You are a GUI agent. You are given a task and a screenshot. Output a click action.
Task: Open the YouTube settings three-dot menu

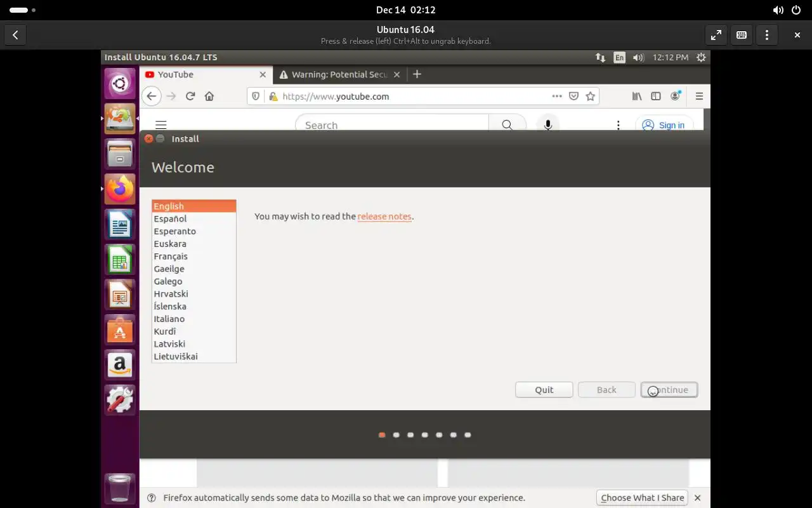[618, 125]
